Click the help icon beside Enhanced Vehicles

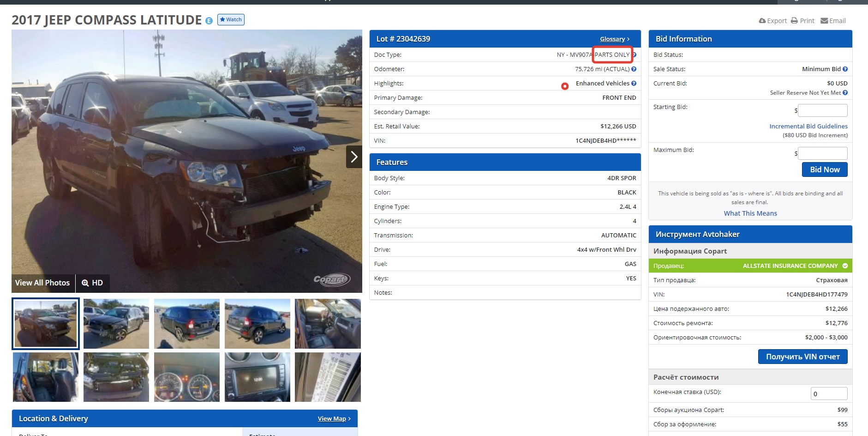tap(634, 84)
